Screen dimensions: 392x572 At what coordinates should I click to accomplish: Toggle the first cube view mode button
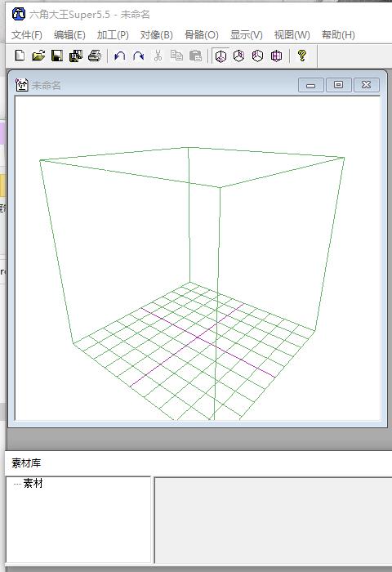pyautogui.click(x=220, y=56)
